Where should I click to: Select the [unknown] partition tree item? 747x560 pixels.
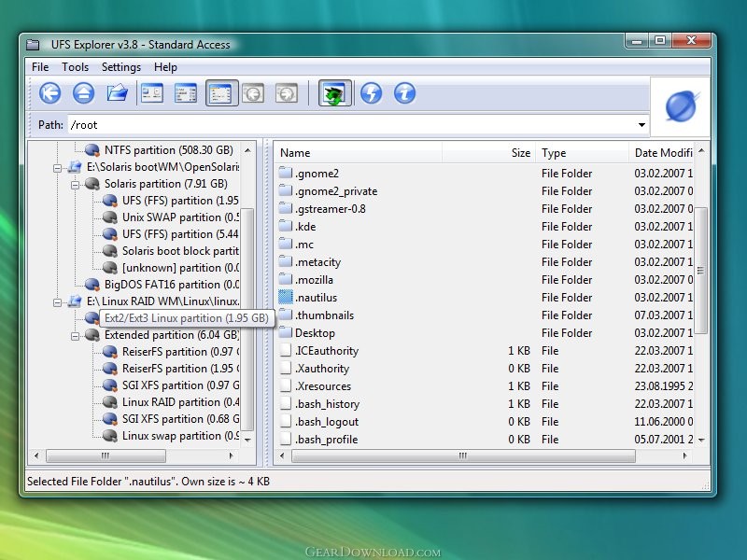coord(180,268)
